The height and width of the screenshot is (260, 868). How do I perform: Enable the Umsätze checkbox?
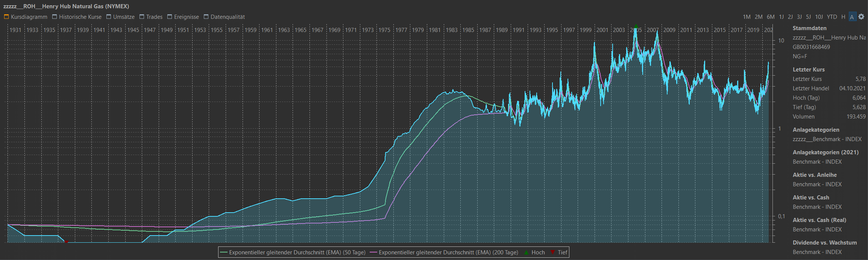[x=109, y=17]
